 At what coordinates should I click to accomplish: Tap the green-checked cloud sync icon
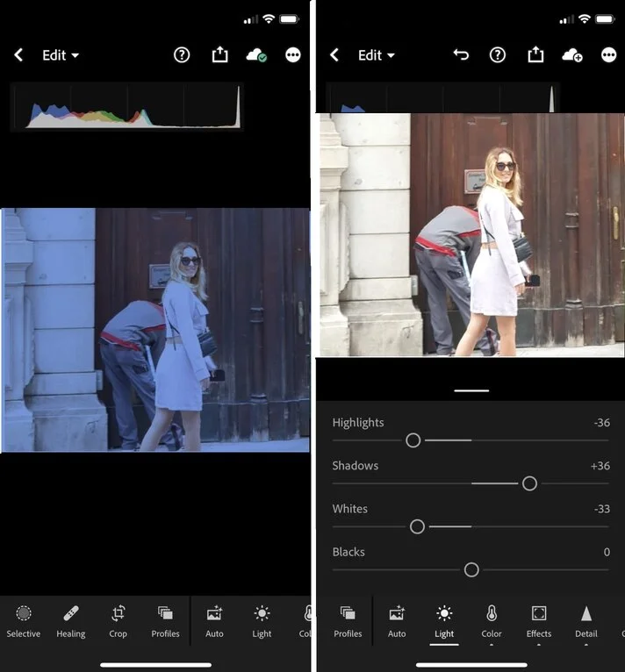pyautogui.click(x=256, y=55)
